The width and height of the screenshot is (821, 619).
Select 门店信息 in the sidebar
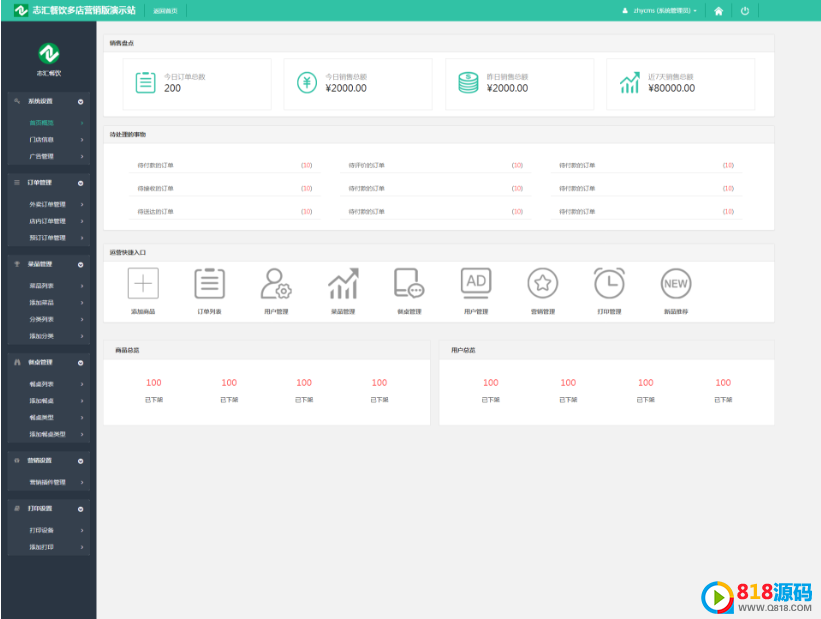pyautogui.click(x=42, y=140)
